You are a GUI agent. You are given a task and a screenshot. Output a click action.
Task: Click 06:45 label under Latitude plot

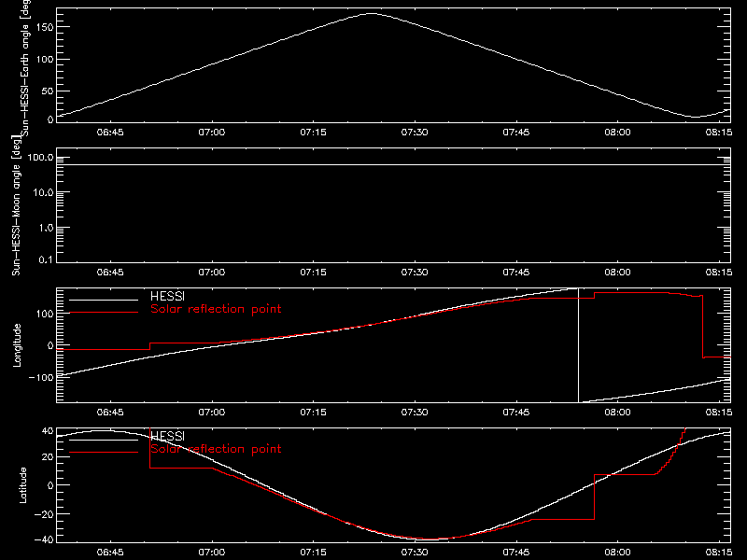click(110, 553)
